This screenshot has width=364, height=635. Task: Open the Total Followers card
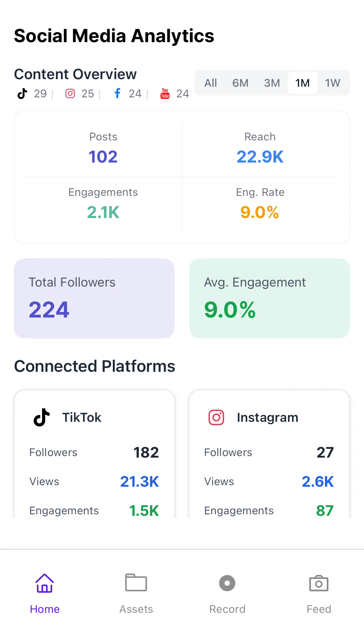[94, 298]
